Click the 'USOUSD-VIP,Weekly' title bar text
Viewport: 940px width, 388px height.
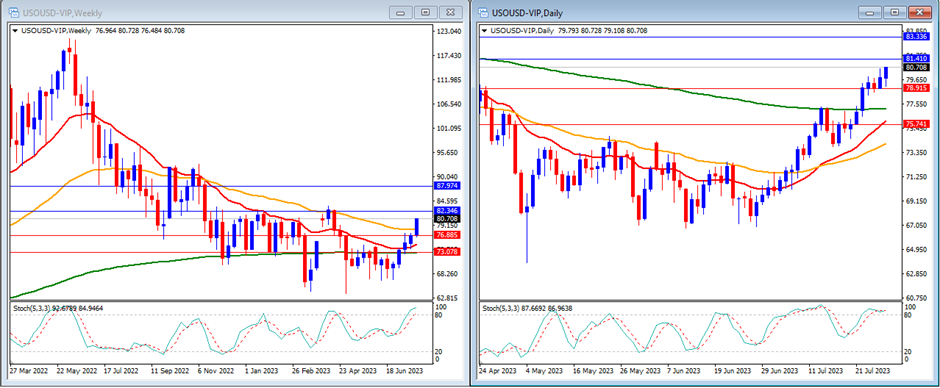[62, 13]
